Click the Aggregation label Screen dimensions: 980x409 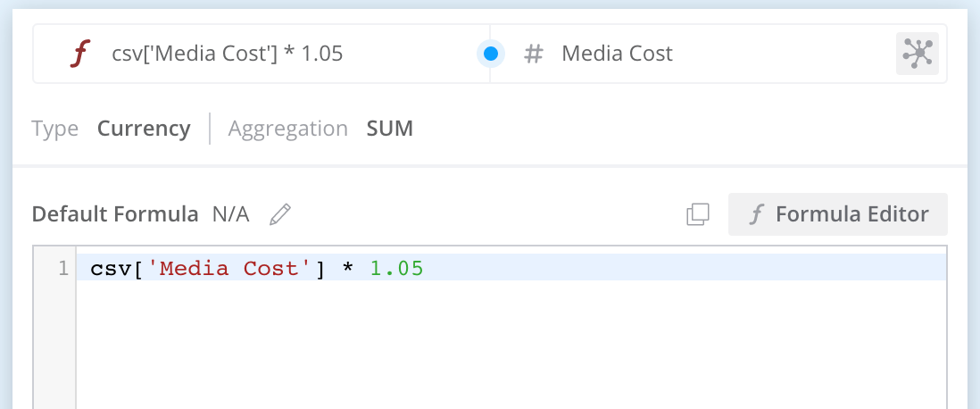click(x=287, y=129)
